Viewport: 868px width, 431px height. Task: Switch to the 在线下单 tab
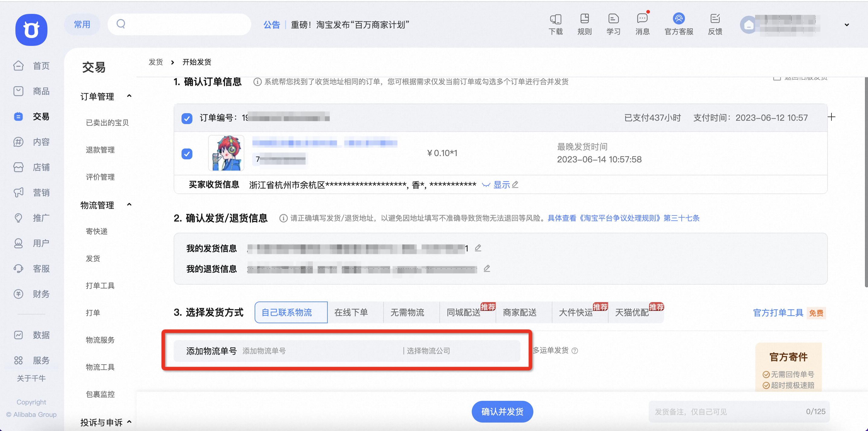coord(355,312)
